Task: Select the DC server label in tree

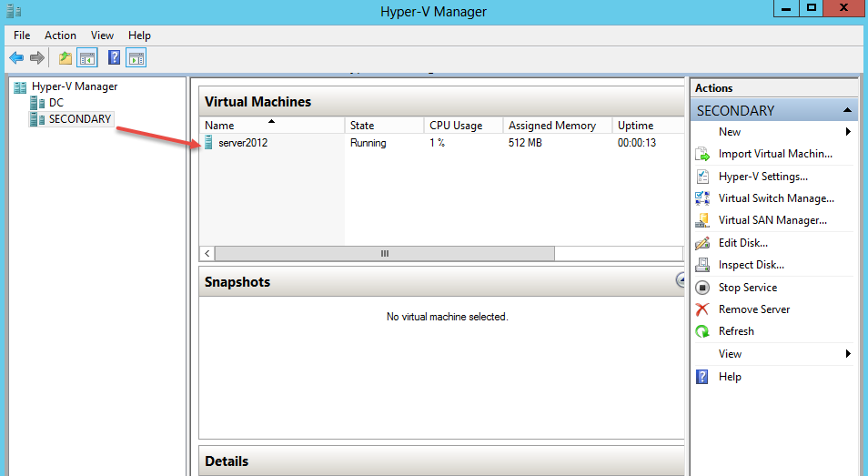Action: pos(56,103)
